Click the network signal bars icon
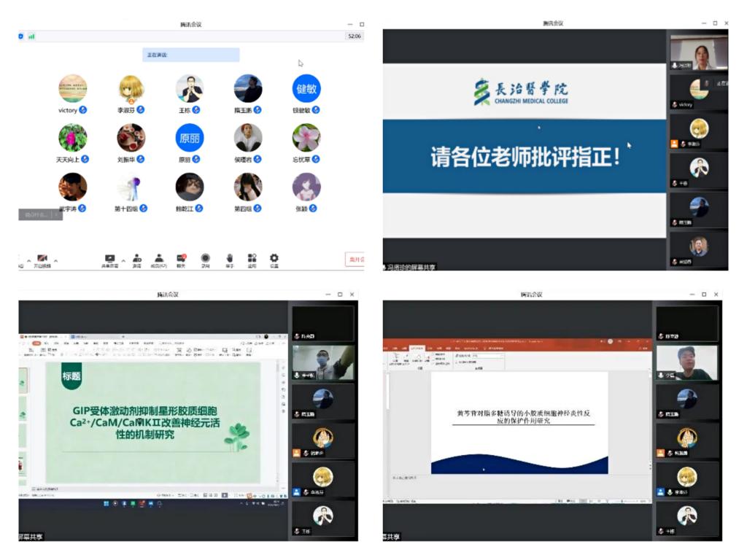Viewport: 747px width, 560px height. click(x=31, y=36)
